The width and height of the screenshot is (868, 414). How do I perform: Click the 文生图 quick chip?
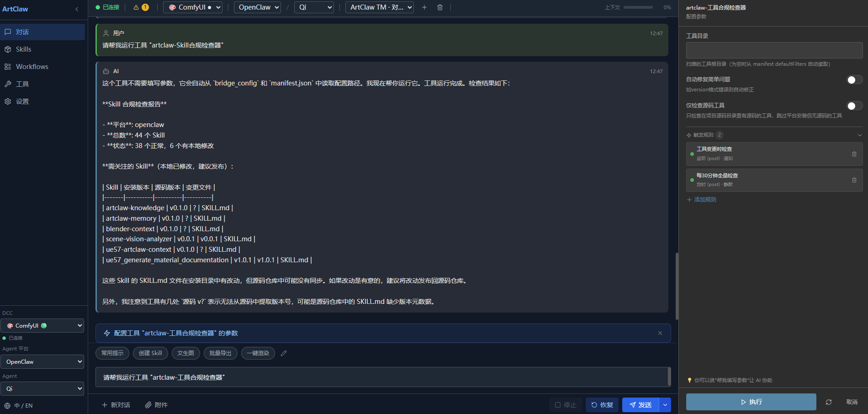pos(185,353)
